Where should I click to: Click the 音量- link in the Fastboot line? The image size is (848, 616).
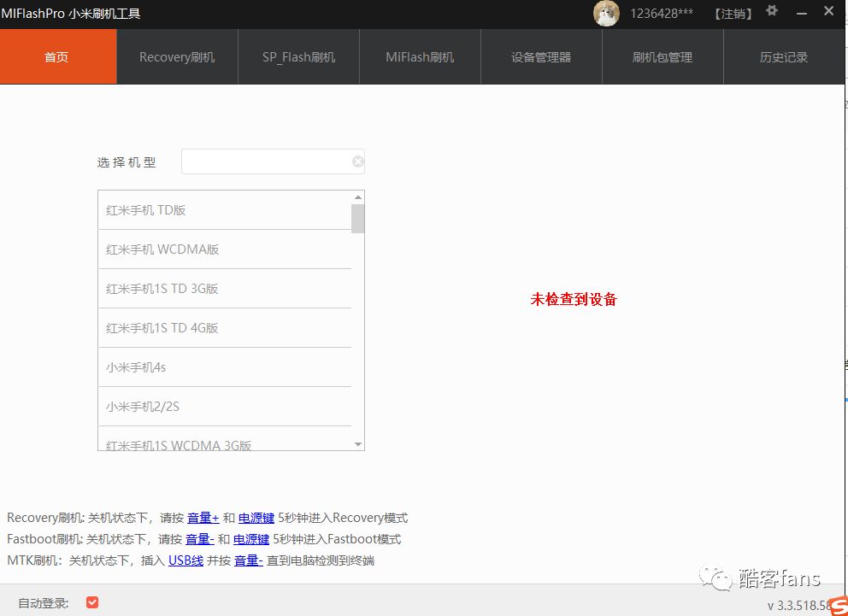tap(200, 539)
